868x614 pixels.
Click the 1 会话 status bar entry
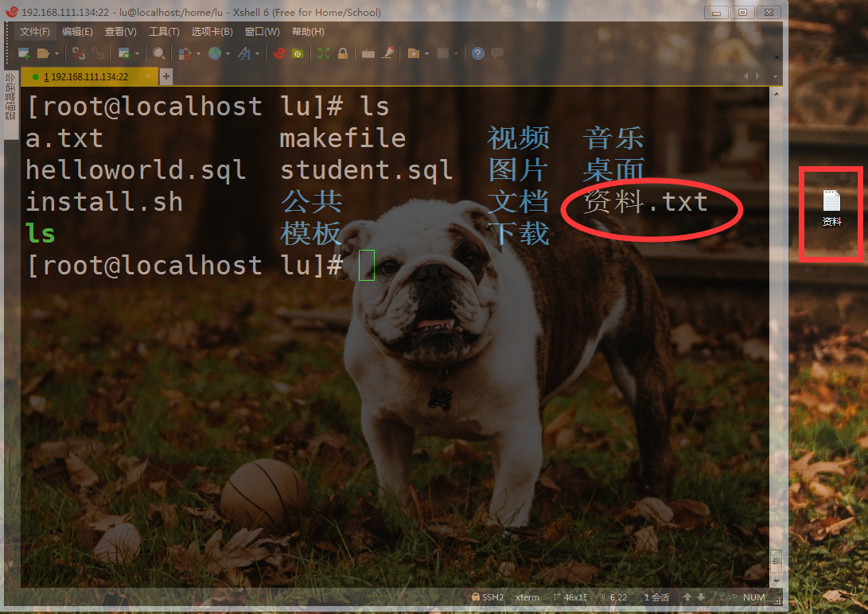[x=656, y=597]
